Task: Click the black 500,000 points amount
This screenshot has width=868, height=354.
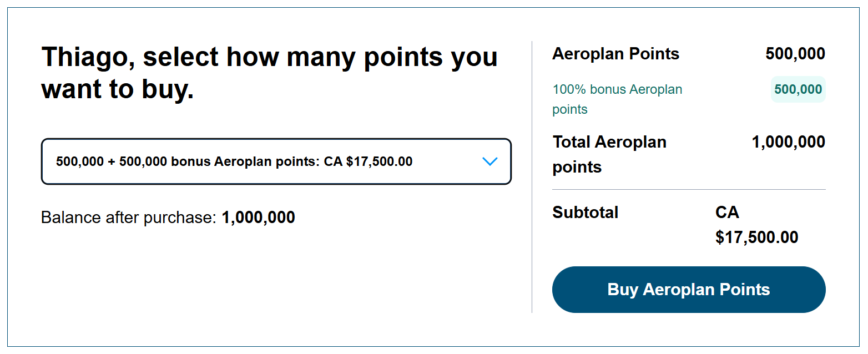Action: 795,54
